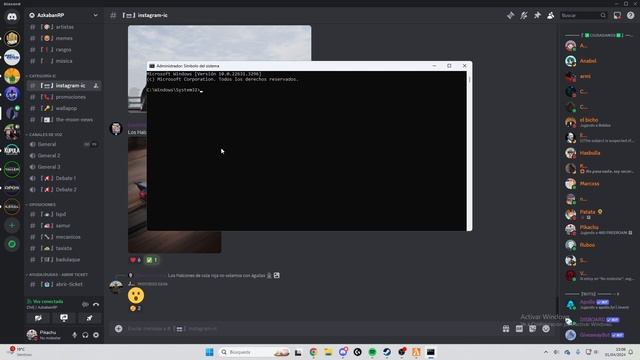Viewport: 640px width, 360px height.
Task: Click Share Your Screen button
Action: click(x=64, y=318)
